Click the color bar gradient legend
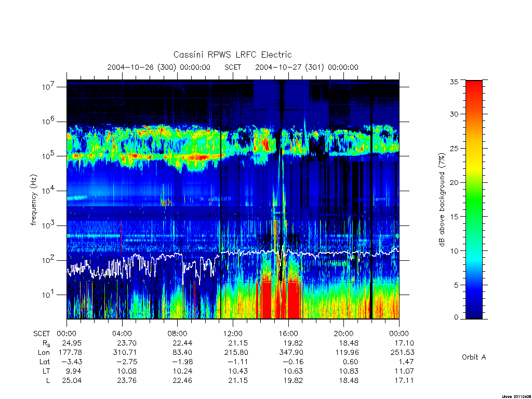The width and height of the screenshot is (532, 399). click(474, 199)
